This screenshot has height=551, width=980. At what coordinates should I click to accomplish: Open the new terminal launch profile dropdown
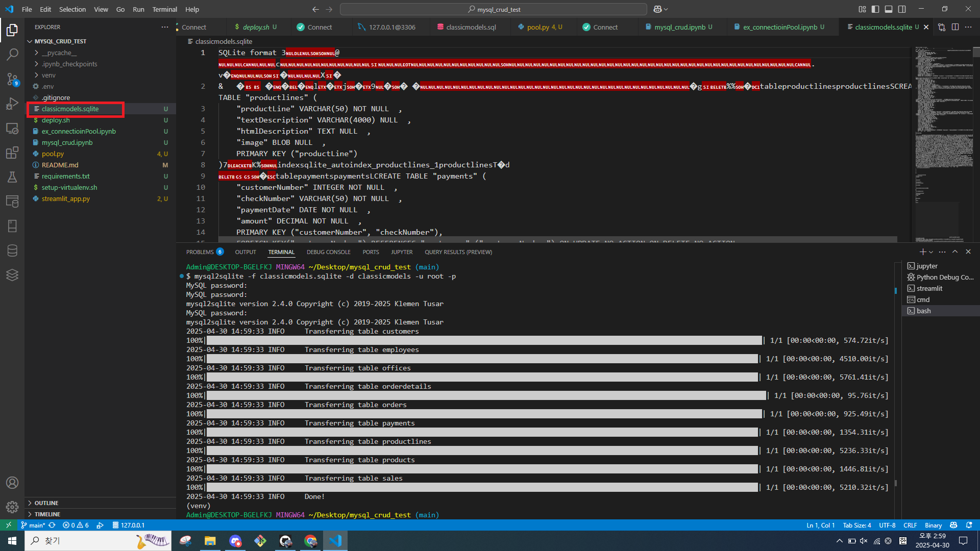click(x=931, y=252)
